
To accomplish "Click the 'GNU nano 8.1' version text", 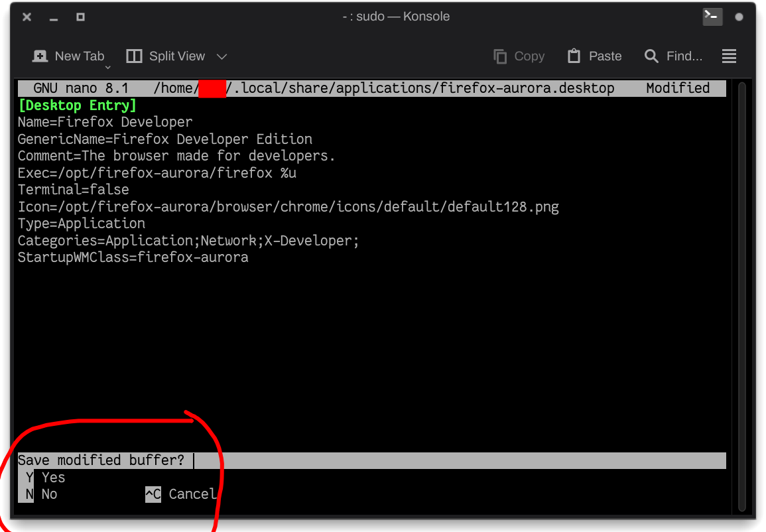I will tap(81, 88).
